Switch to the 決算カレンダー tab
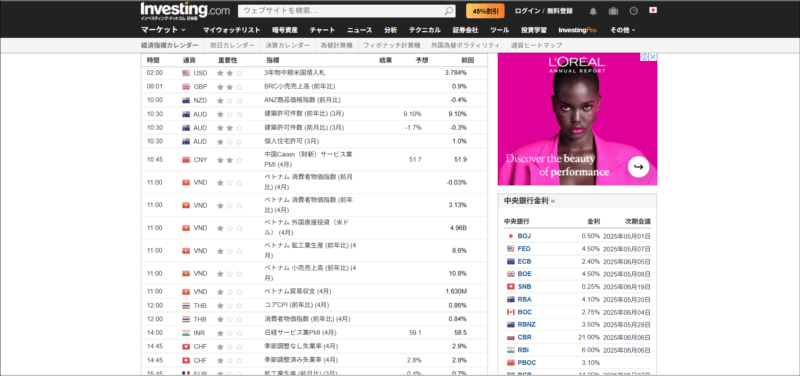 [287, 45]
